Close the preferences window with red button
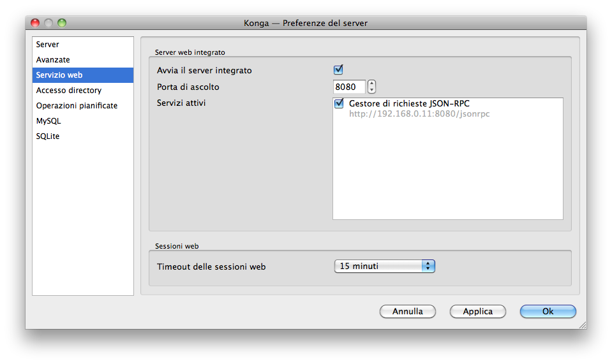The height and width of the screenshot is (364, 612). point(34,23)
